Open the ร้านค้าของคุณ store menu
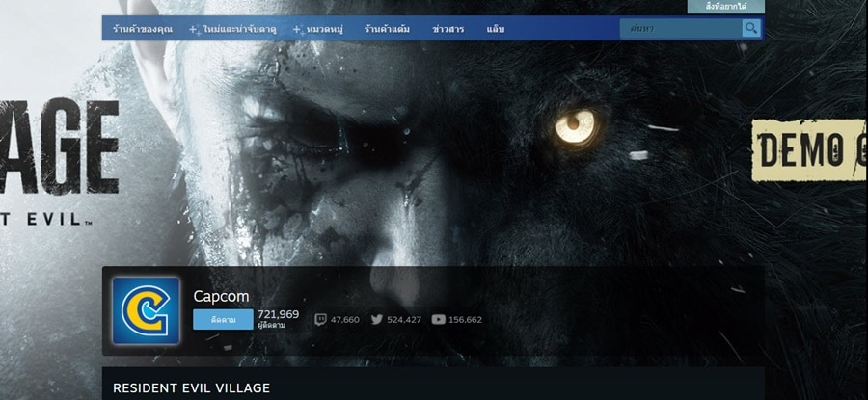Screen dimensions: 868x400 click(x=143, y=29)
